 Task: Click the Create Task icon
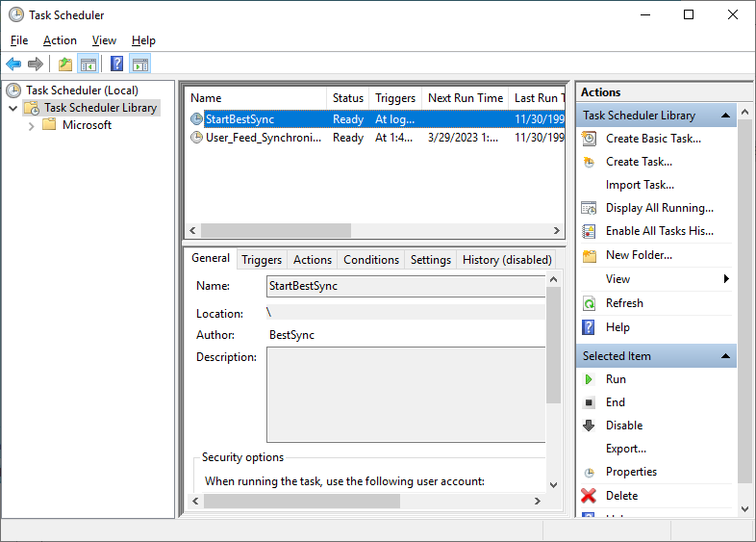point(589,162)
